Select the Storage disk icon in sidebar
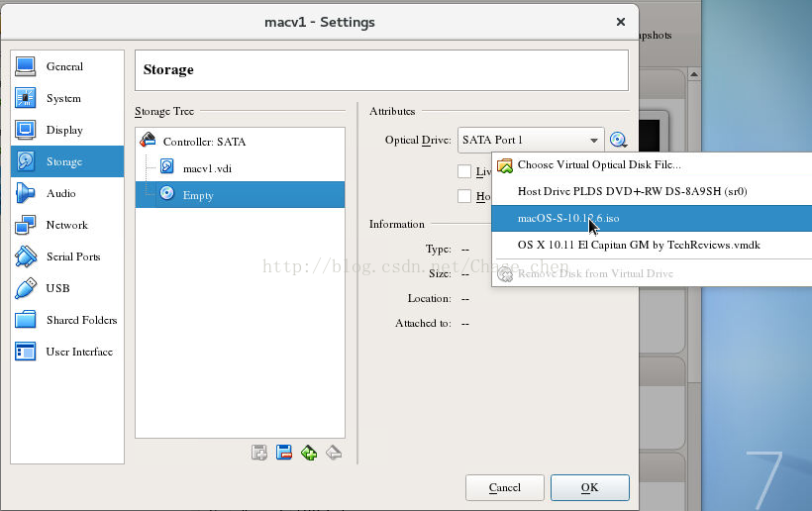This screenshot has height=511, width=812. 26,161
